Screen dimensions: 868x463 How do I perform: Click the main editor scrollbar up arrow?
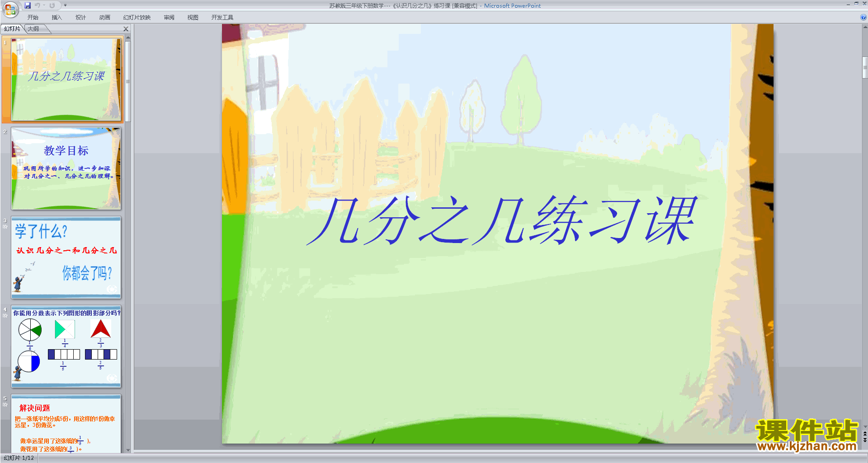(x=865, y=27)
